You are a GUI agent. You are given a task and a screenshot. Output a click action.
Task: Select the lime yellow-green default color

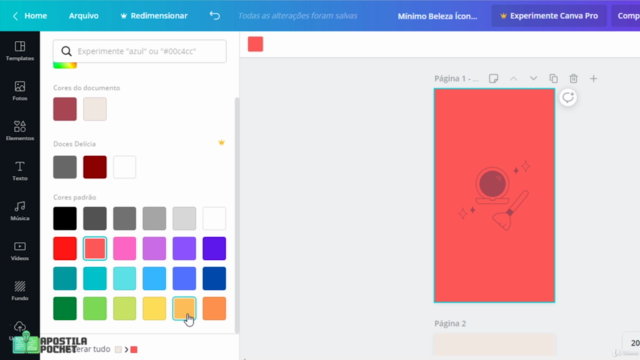(x=124, y=308)
